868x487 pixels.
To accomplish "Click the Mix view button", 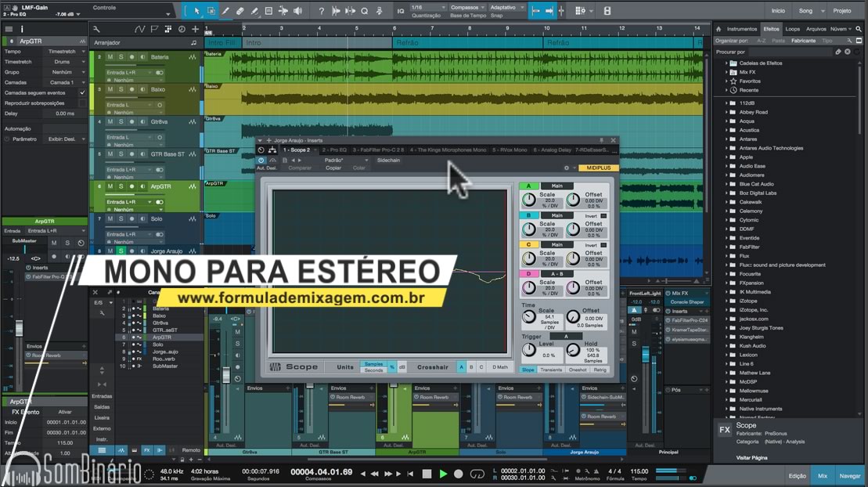I will coord(822,476).
